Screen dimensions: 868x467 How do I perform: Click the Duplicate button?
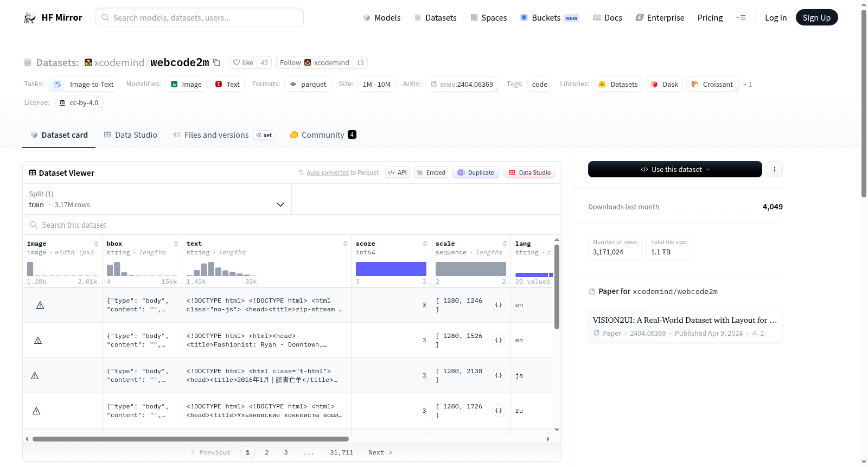click(x=476, y=172)
